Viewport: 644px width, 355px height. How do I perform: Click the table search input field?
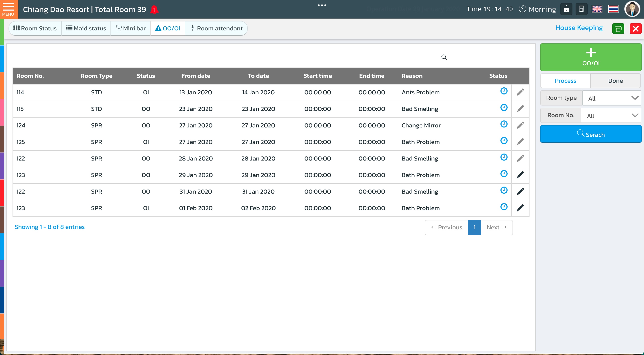point(487,58)
